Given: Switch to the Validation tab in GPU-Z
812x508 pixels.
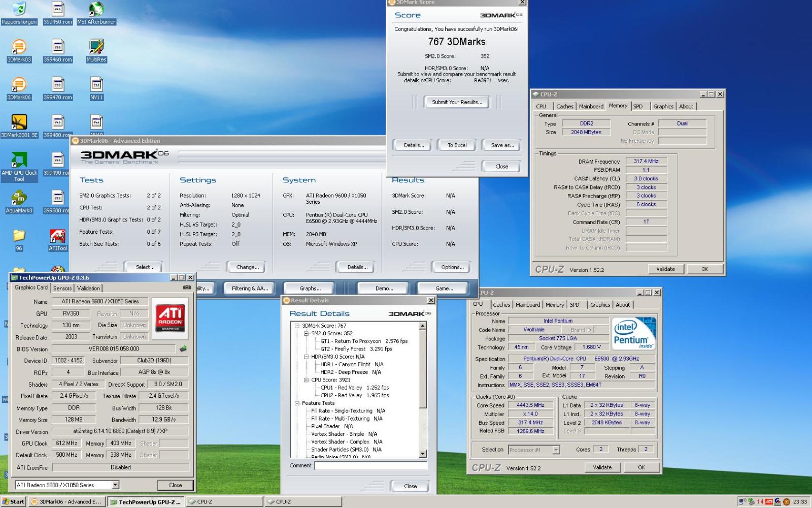Looking at the screenshot, I should tap(88, 288).
